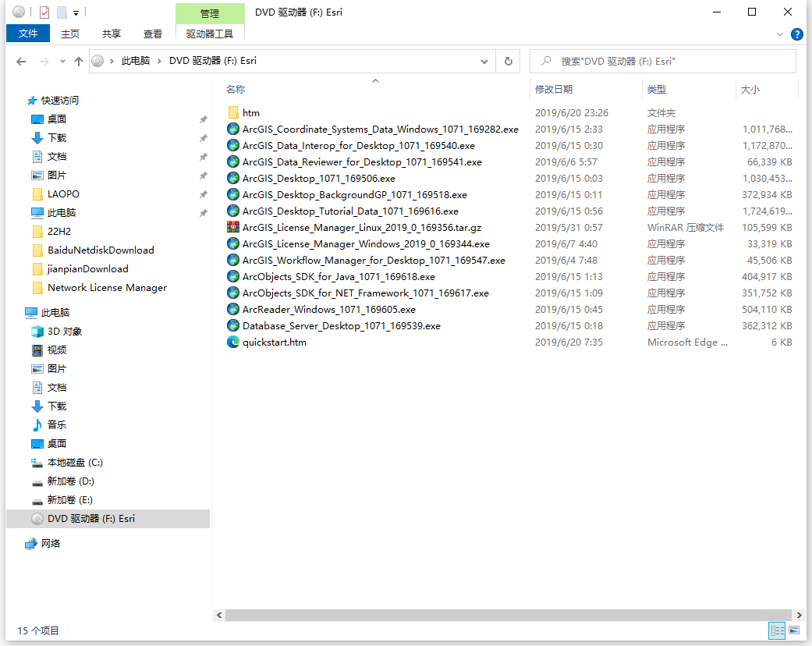Expand the breadcrumb chevron after 此电脑

tap(159, 61)
